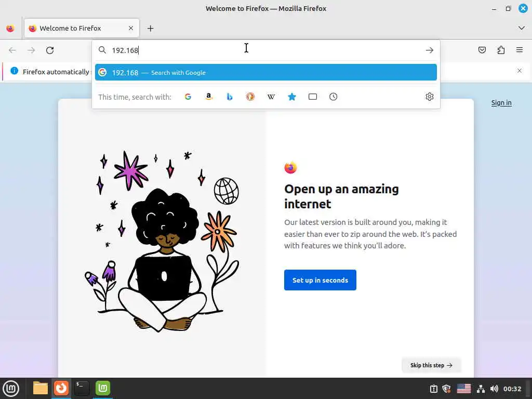Open a new tab with plus button
The image size is (532, 399).
pyautogui.click(x=150, y=29)
